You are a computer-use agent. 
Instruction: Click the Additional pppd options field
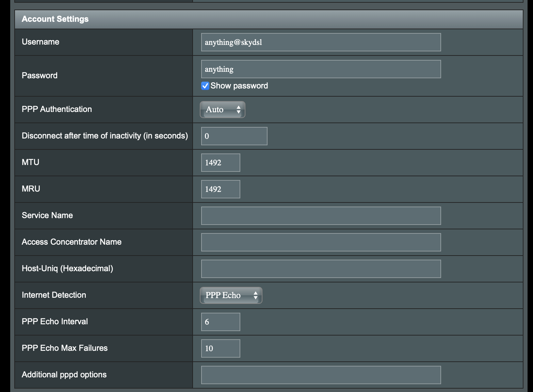point(320,375)
